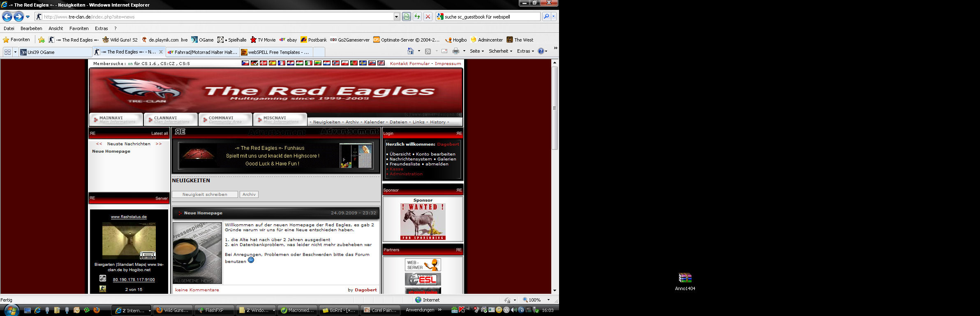The width and height of the screenshot is (980, 316).
Task: Expand the address bar URL history dropdown
Action: click(397, 17)
